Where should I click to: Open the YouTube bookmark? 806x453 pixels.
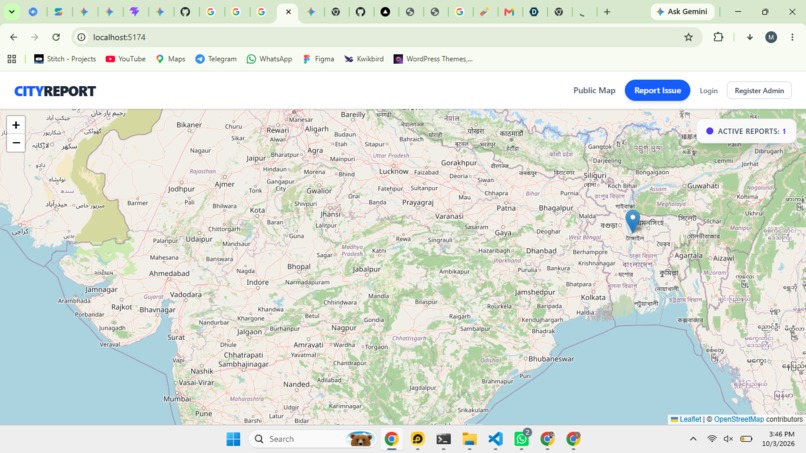125,59
